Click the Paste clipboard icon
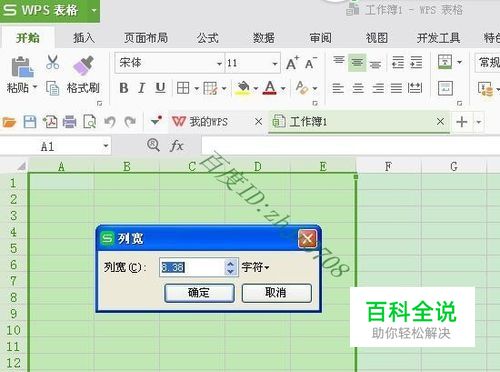500x372 pixels. click(x=22, y=67)
